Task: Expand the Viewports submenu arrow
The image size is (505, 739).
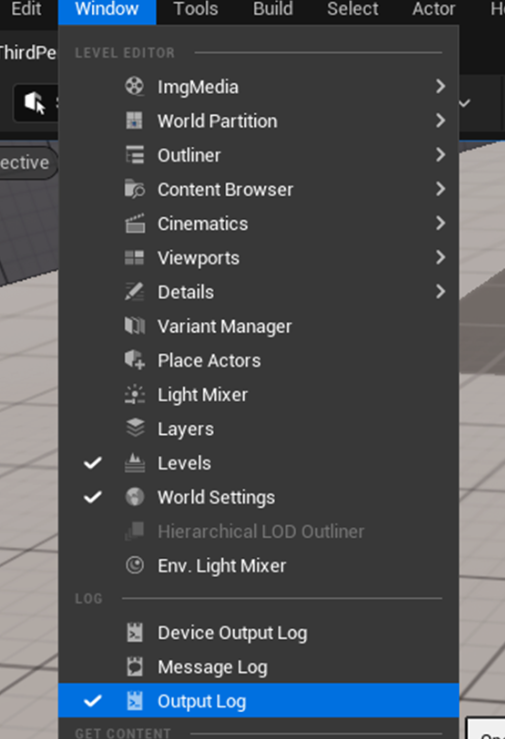Action: coord(440,257)
